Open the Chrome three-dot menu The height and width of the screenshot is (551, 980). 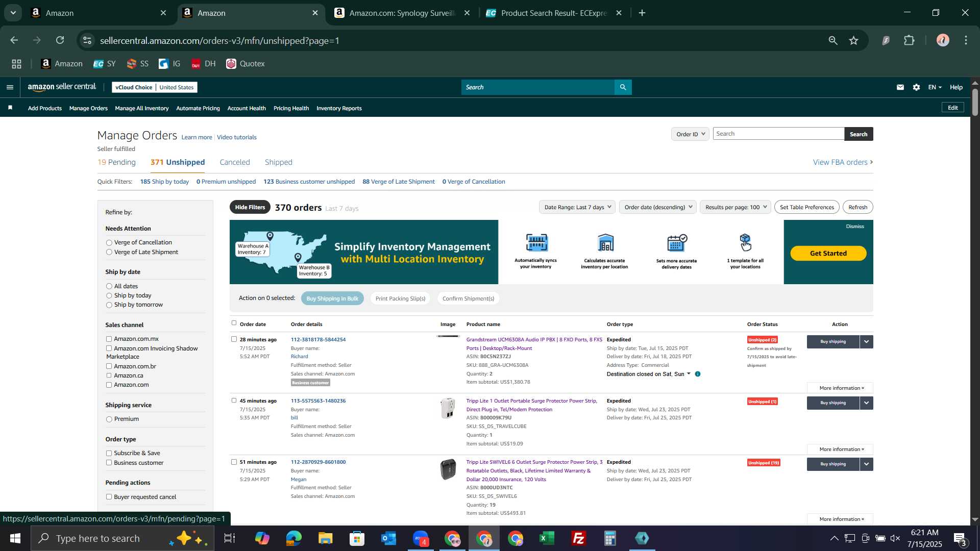tap(966, 40)
